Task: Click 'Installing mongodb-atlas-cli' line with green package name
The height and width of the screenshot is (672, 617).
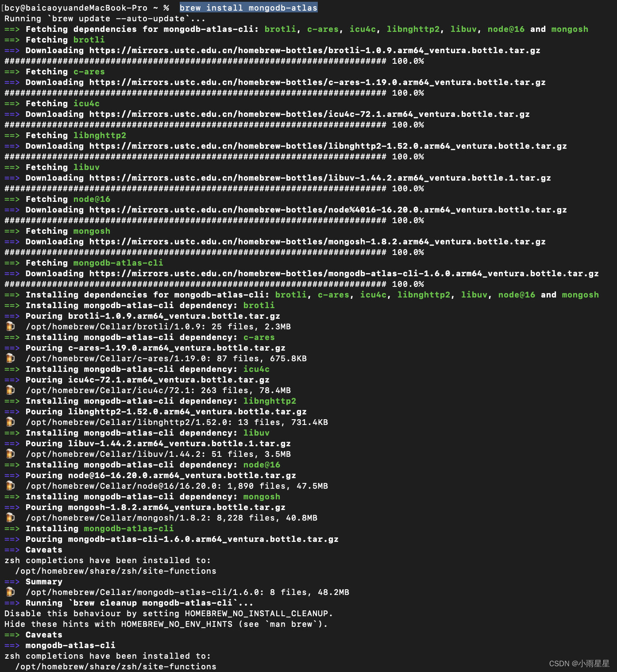Action: point(89,529)
